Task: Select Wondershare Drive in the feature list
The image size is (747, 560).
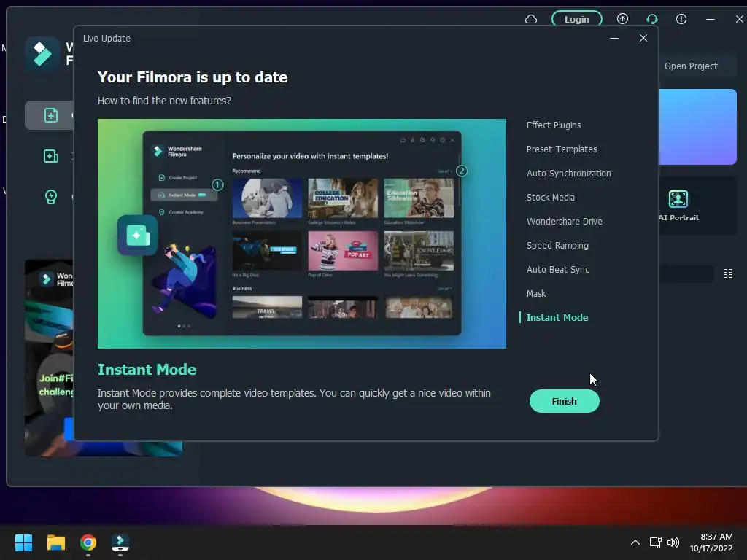Action: (x=564, y=222)
